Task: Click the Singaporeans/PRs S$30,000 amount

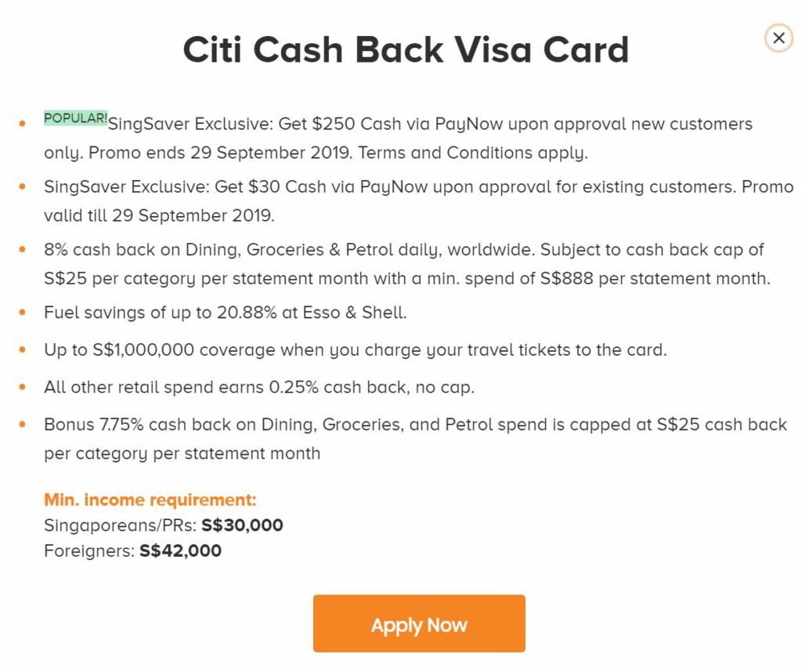Action: pyautogui.click(x=242, y=526)
